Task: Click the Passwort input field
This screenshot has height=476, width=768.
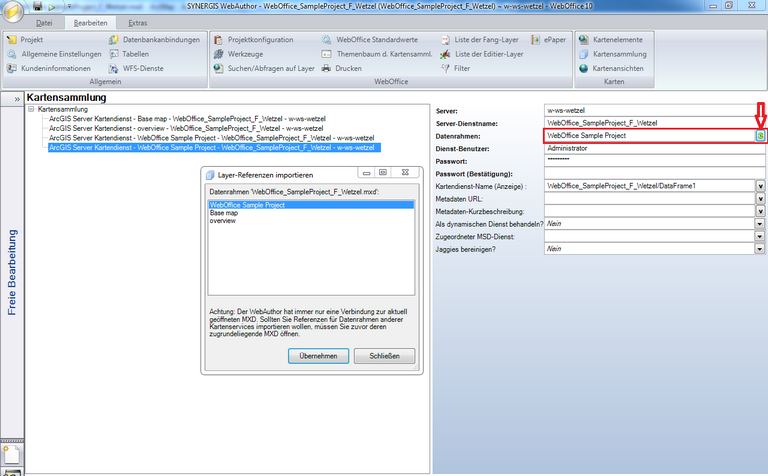Action: (654, 161)
